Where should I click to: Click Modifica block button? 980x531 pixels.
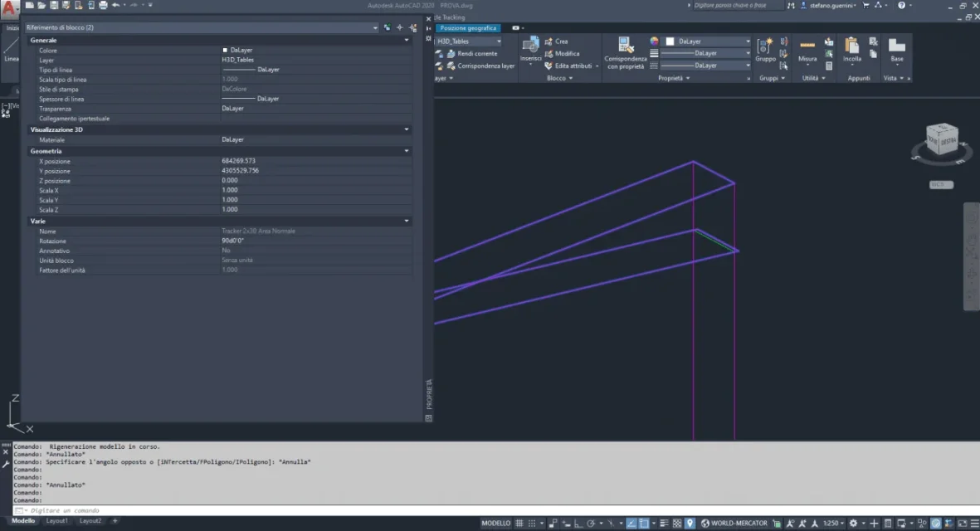click(x=561, y=54)
